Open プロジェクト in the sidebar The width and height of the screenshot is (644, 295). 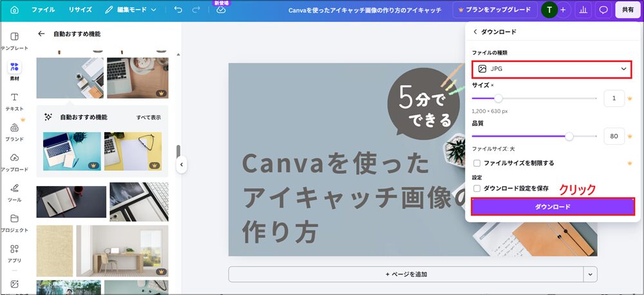(14, 224)
